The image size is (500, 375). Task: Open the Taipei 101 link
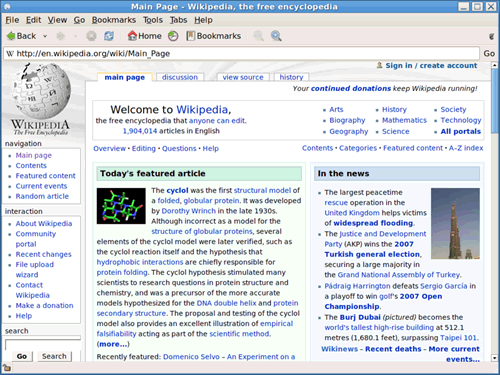coord(458,338)
